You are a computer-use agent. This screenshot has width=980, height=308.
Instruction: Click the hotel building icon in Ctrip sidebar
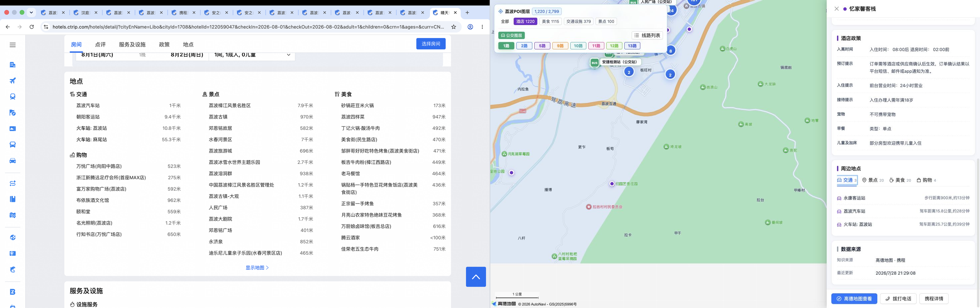(x=13, y=65)
